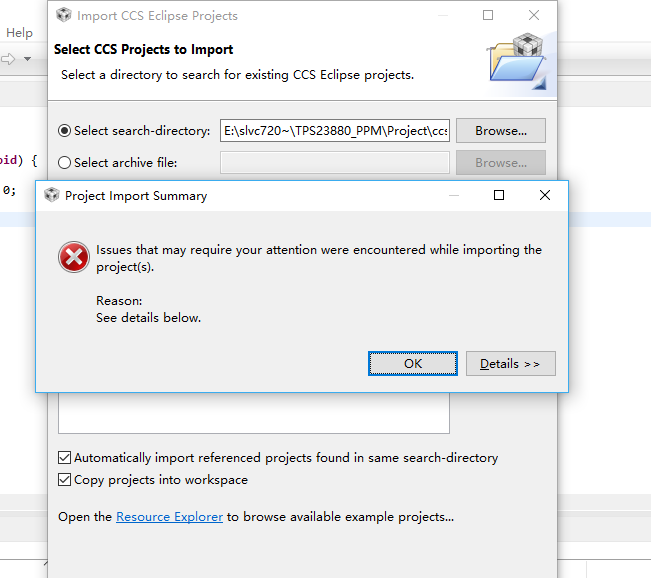This screenshot has height=578, width=651.
Task: Click the CCS cube icon in Project Import Summary title
Action: tap(52, 195)
